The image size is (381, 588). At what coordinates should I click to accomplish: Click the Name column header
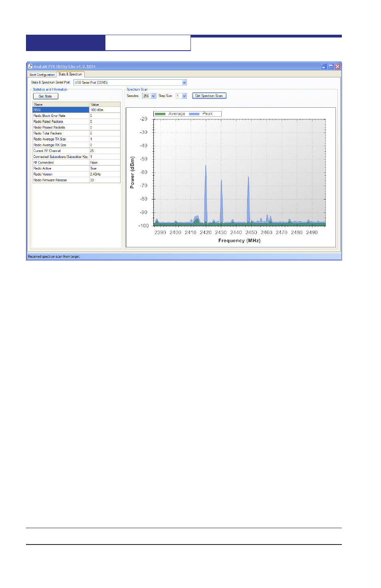click(x=61, y=105)
